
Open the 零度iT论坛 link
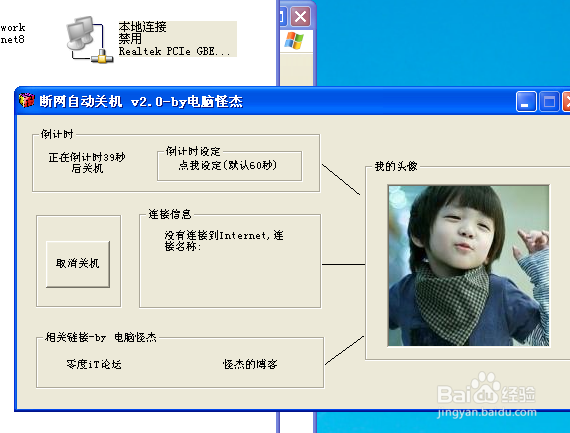94,364
